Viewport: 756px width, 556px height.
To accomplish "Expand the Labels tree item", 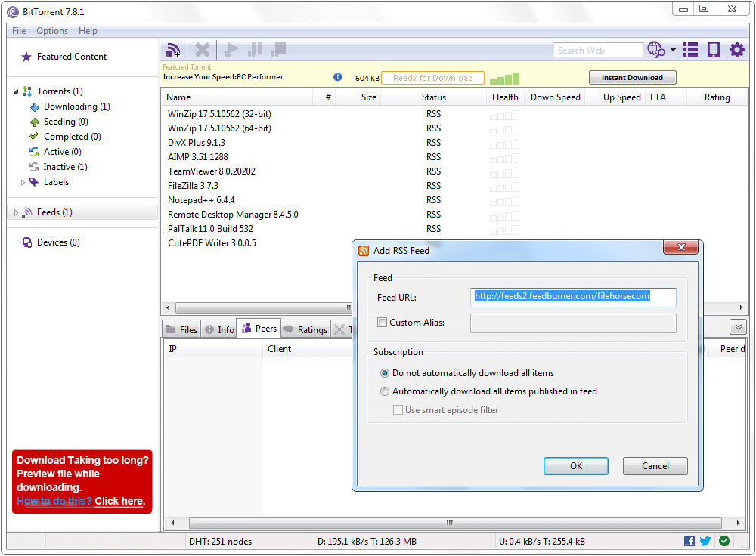I will [23, 182].
